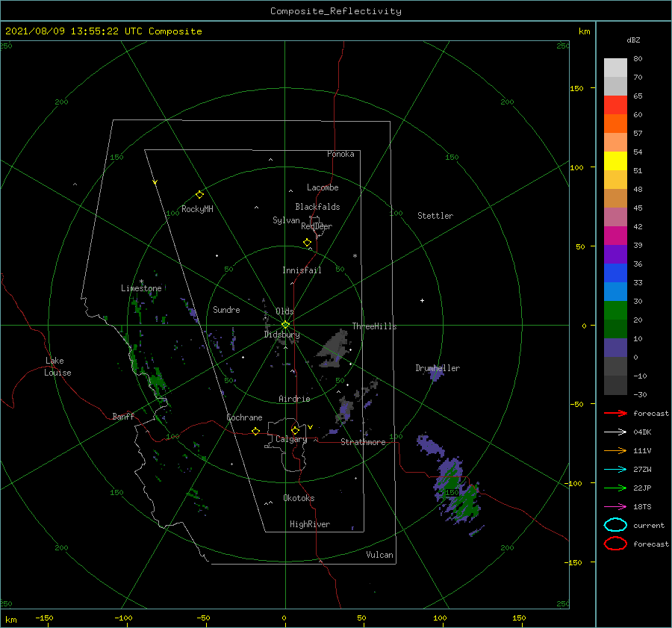Image resolution: width=672 pixels, height=628 pixels.
Task: Click the 2021/08/09 13:55:22 UTC timestamp
Action: (x=103, y=31)
